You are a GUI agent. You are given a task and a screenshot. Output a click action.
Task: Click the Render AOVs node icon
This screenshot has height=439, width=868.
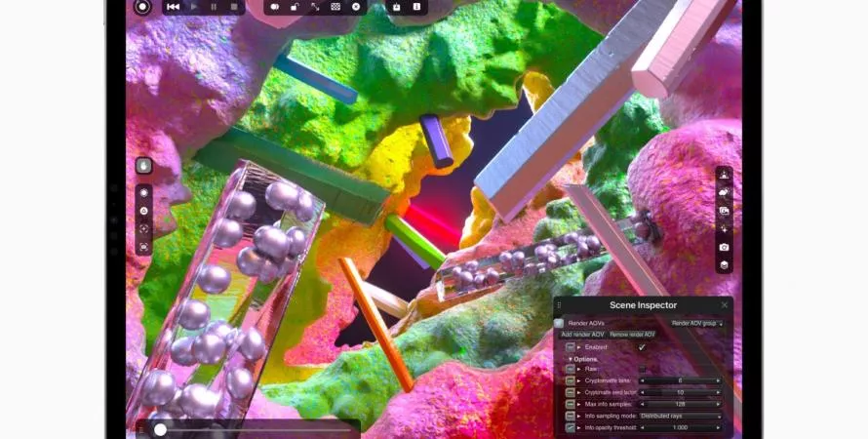(x=559, y=323)
